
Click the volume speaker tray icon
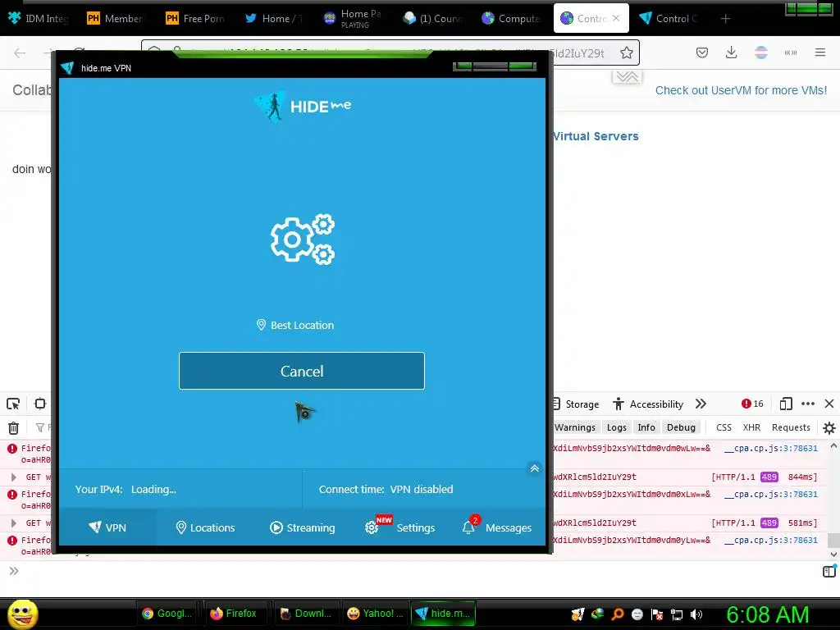[x=696, y=614]
